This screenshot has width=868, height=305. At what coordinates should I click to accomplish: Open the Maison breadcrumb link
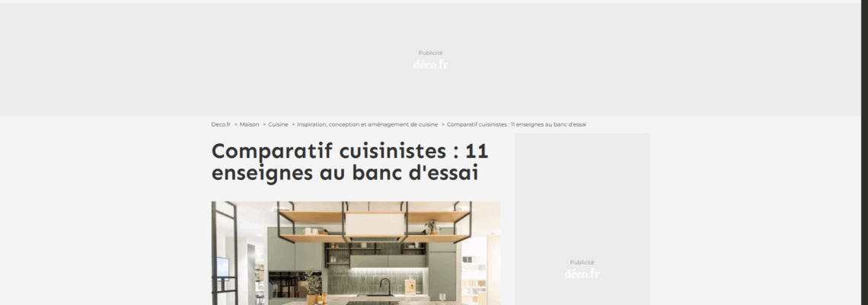[249, 124]
